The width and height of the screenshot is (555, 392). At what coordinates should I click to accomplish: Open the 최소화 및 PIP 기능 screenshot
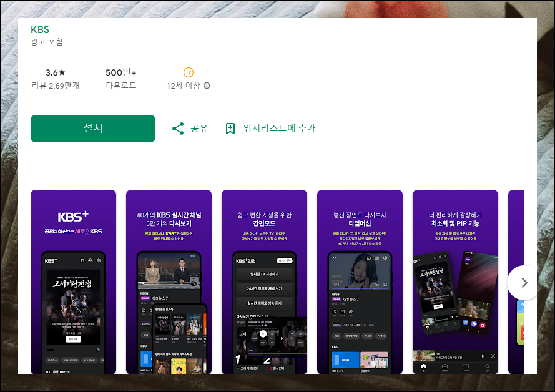[456, 282]
